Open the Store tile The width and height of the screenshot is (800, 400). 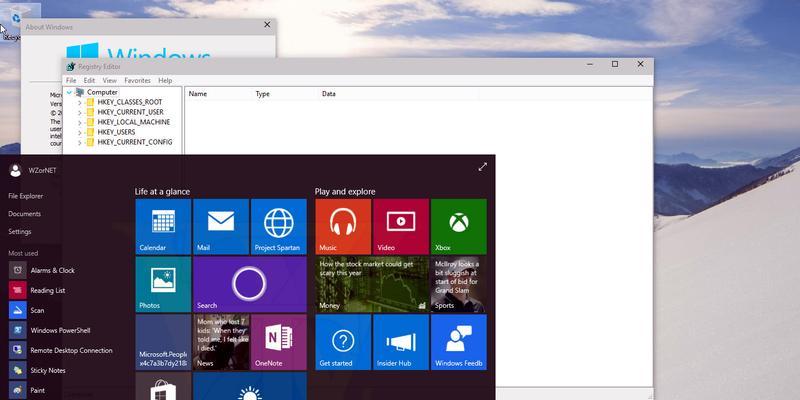pyautogui.click(x=163, y=386)
